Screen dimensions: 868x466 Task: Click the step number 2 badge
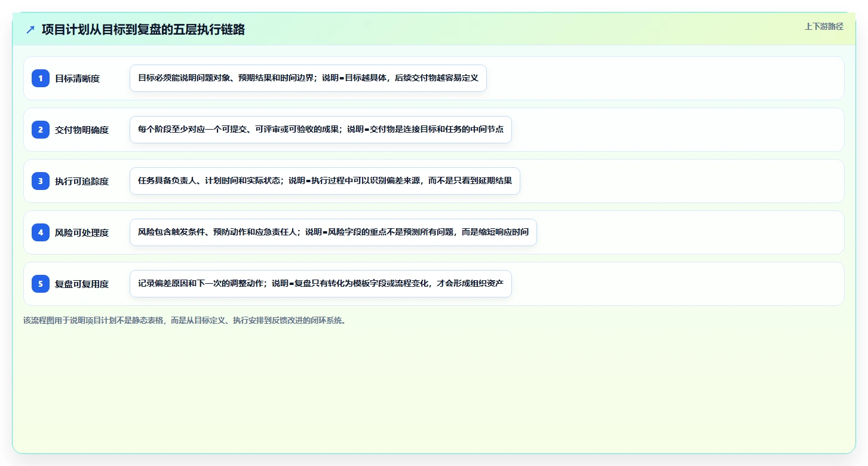(41, 130)
